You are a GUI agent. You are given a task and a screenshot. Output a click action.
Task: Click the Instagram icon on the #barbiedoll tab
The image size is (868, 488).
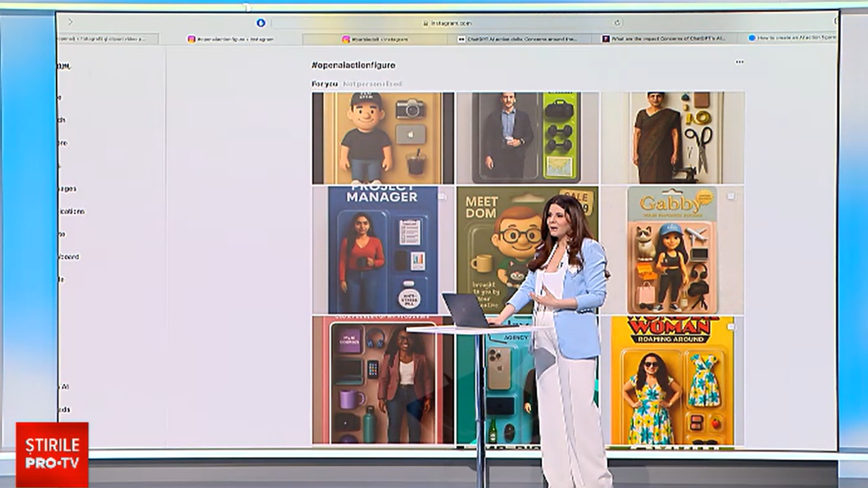pos(346,39)
